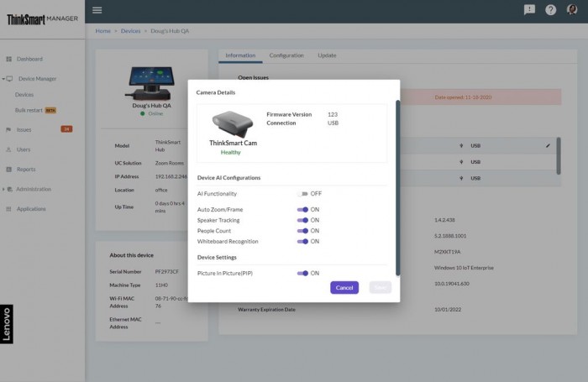Viewport: 588px width, 382px height.
Task: Click the Reports icon in sidebar
Action: 9,170
